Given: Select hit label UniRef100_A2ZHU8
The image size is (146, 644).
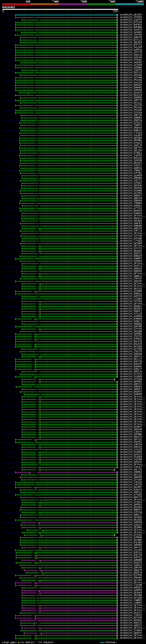Looking at the screenshot, I should coord(131,65).
